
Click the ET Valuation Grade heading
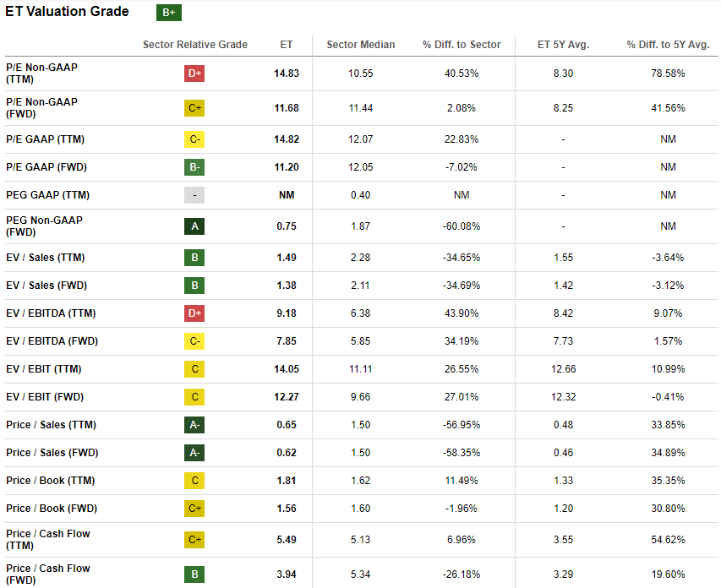coord(68,12)
